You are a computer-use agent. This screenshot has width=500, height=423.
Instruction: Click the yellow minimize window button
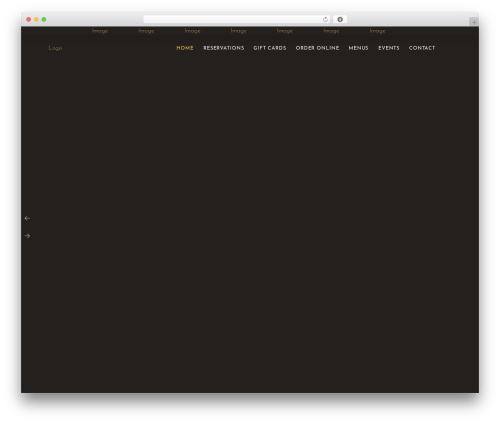tap(36, 19)
